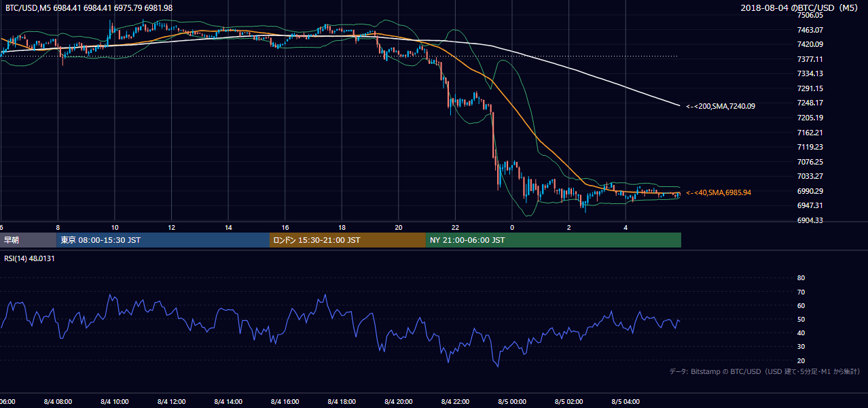Click the 8/4 14:00 time label
The width and height of the screenshot is (868, 408).
click(x=228, y=402)
